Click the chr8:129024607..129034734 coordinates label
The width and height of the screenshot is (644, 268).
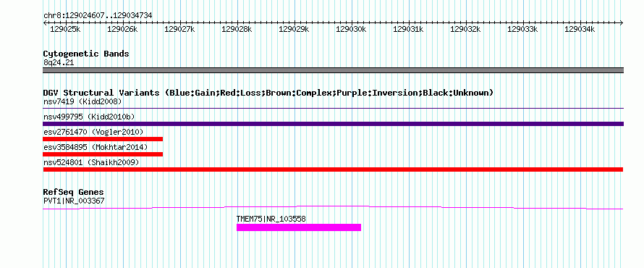coord(98,16)
